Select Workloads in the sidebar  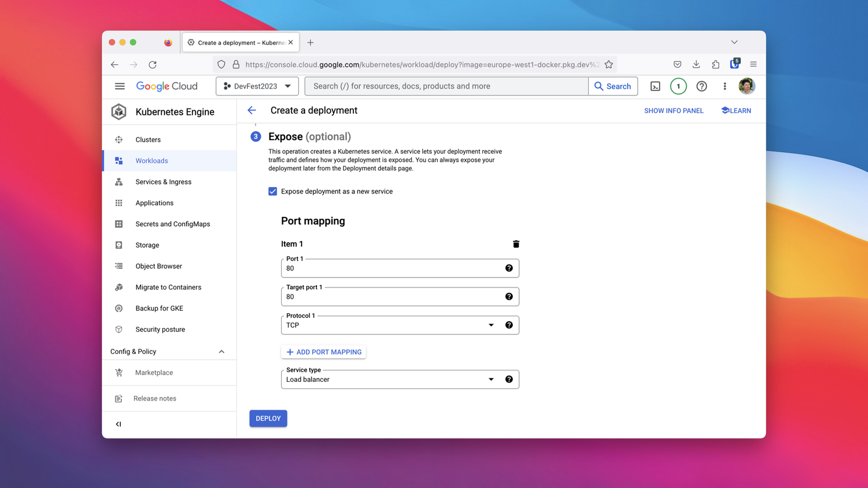coord(169,161)
